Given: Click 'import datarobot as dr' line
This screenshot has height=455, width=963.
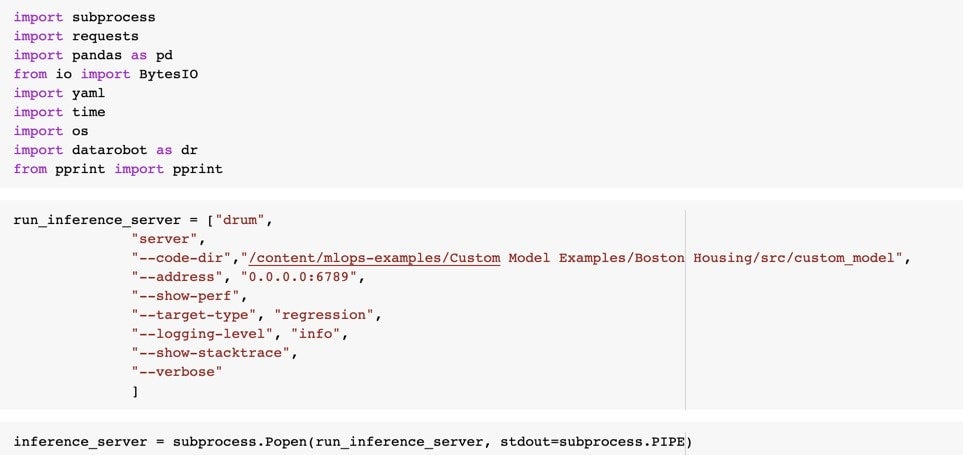Looking at the screenshot, I should click(x=106, y=150).
